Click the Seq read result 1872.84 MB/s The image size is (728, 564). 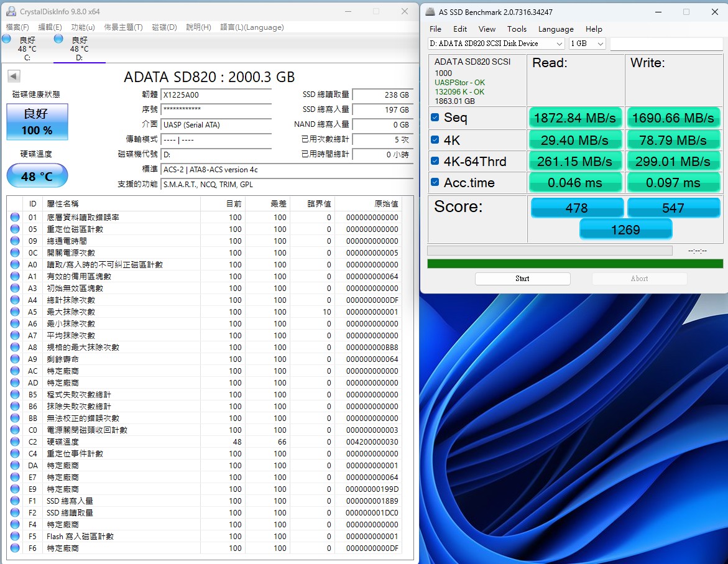click(x=575, y=118)
